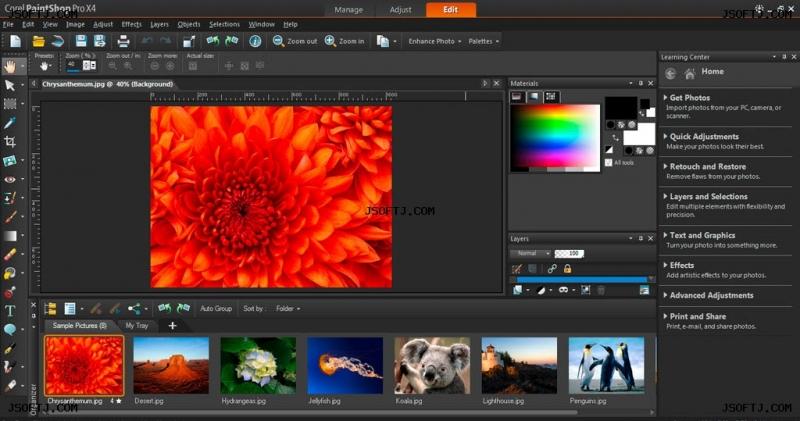Toggle the layer lock transparency icon

pyautogui.click(x=567, y=269)
